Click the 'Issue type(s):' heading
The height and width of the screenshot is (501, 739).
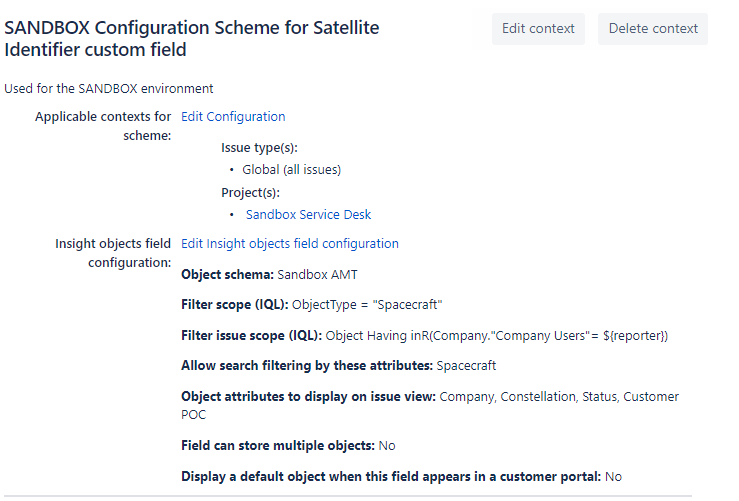coord(259,148)
